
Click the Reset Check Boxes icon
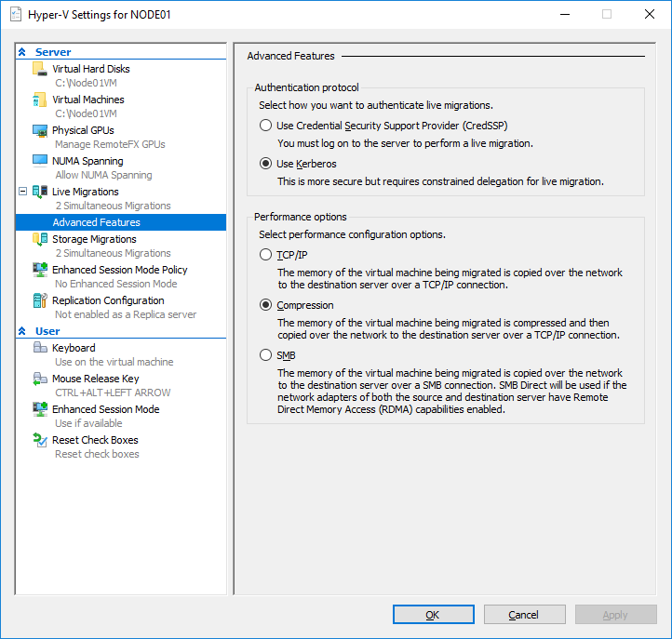click(x=40, y=440)
